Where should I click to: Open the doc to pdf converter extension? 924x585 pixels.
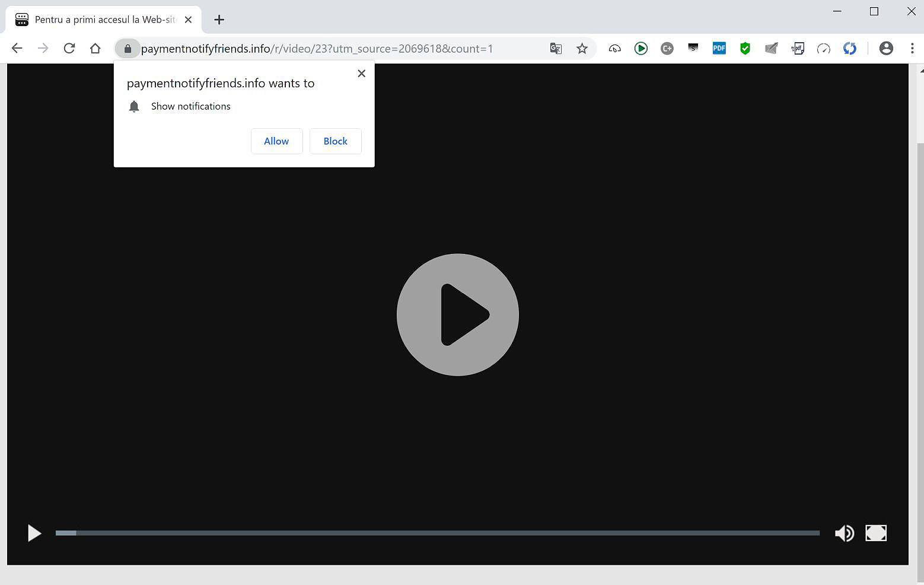tap(798, 49)
